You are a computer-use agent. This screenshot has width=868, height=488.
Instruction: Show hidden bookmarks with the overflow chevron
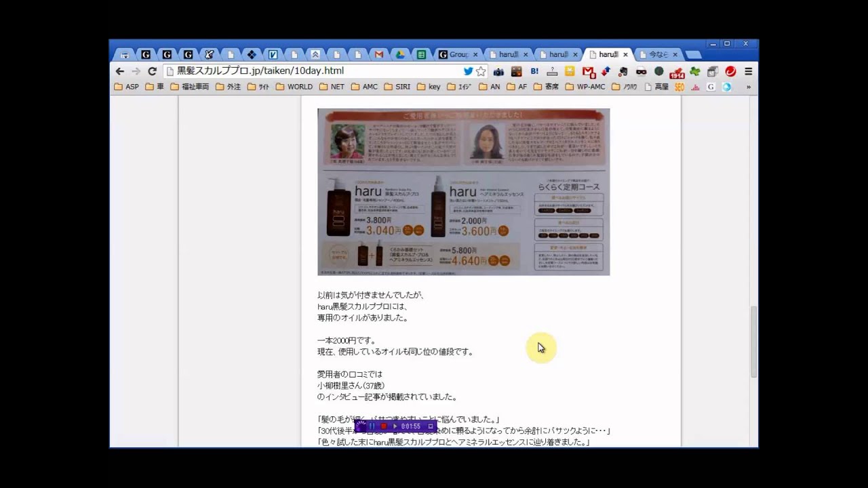tap(748, 87)
